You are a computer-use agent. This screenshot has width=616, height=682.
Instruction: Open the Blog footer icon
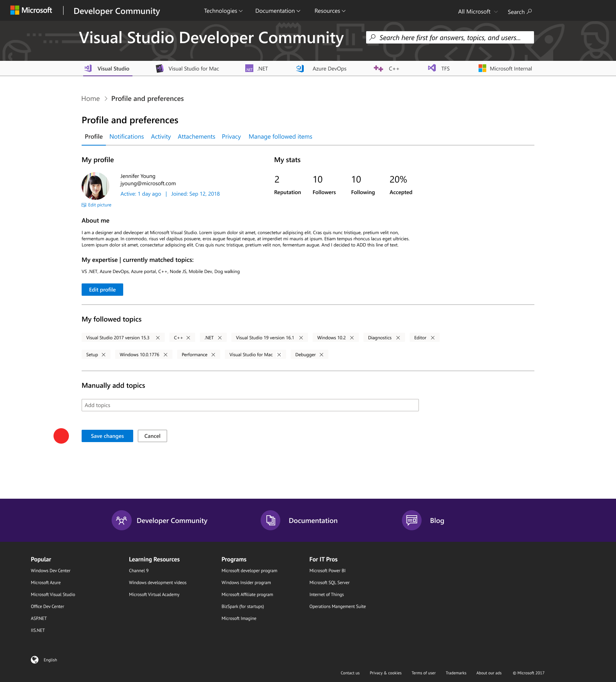pos(412,520)
